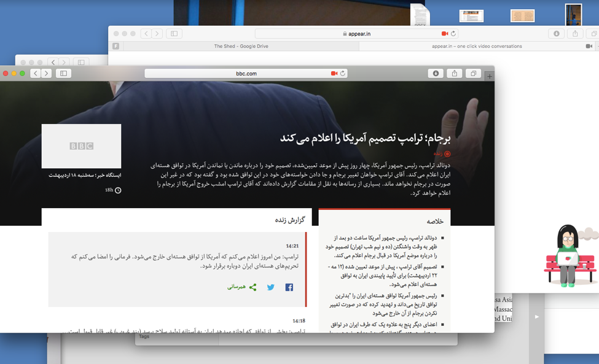Click the BBC logo placeholder thumbnail
The width and height of the screenshot is (599, 364).
pyautogui.click(x=81, y=146)
